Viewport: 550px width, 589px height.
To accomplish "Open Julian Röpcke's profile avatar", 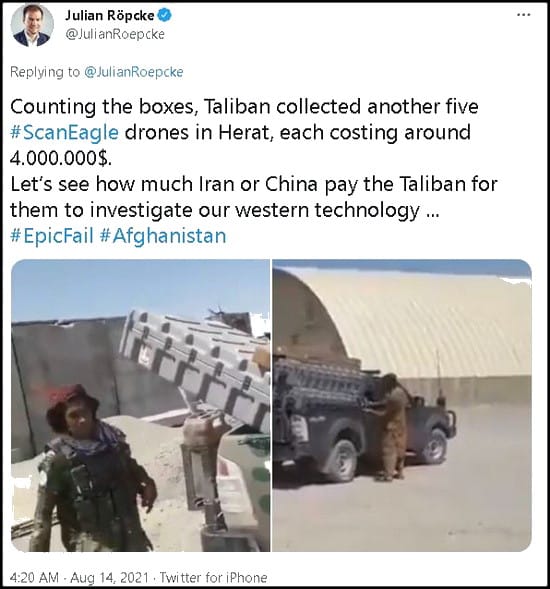I will coord(32,26).
